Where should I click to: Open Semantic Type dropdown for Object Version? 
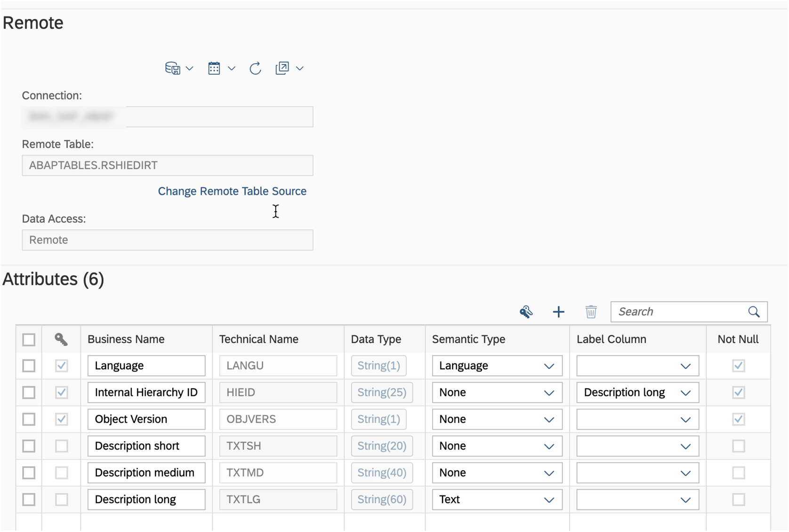[548, 419]
